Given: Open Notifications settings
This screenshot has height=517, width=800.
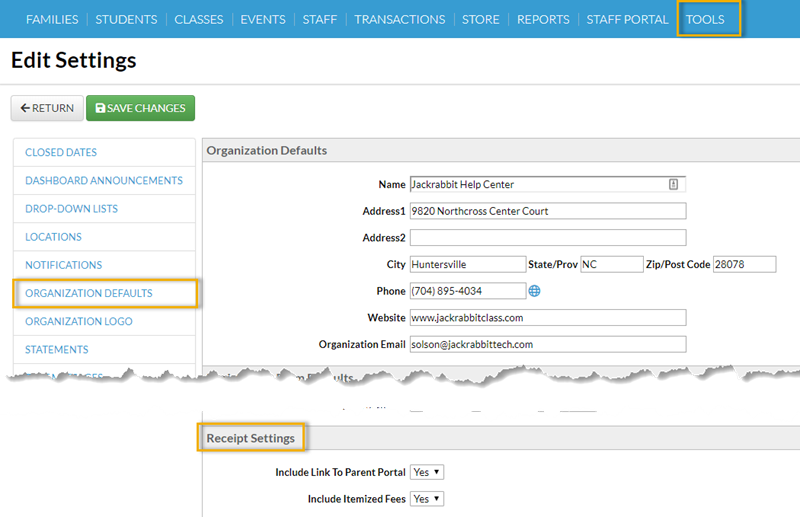Looking at the screenshot, I should coord(104,265).
